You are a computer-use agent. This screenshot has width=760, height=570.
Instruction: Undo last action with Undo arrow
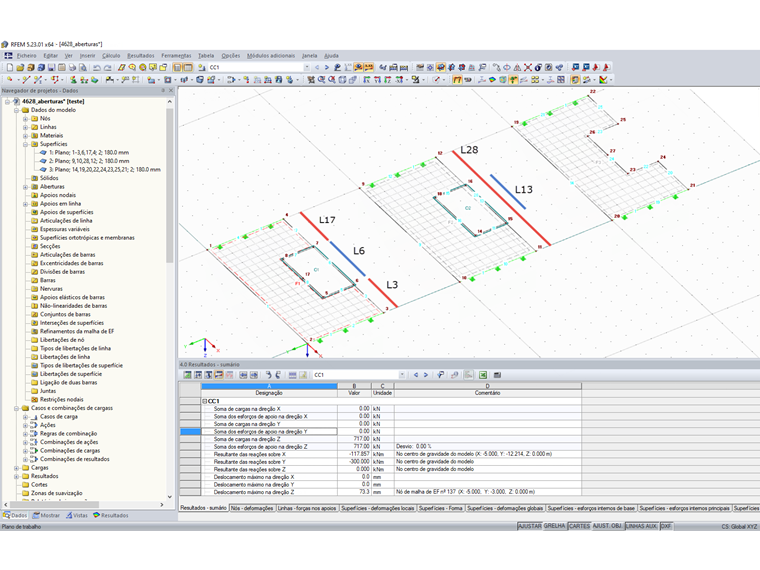tap(97, 67)
